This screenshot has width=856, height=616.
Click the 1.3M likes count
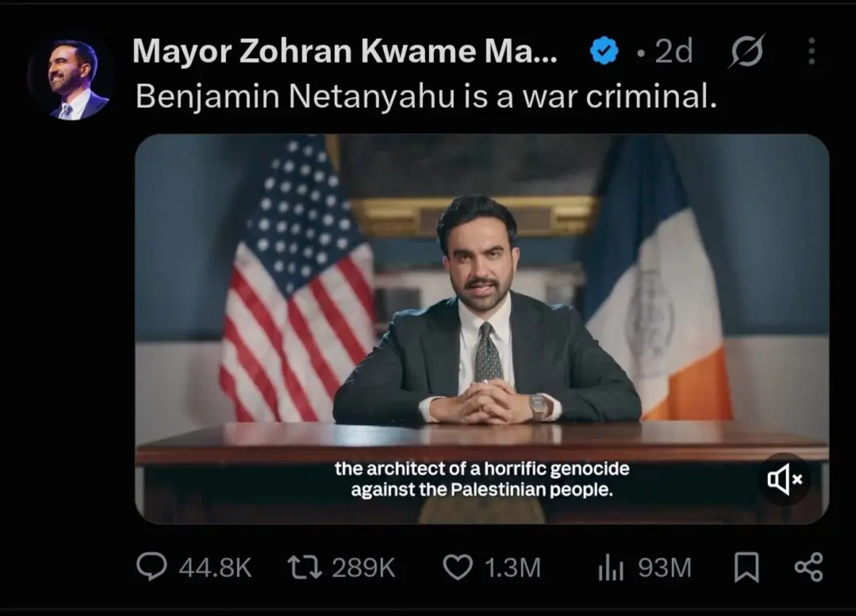tap(512, 568)
